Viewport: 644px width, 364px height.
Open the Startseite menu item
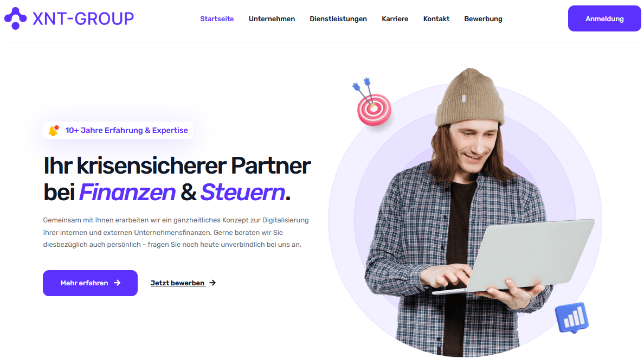217,19
